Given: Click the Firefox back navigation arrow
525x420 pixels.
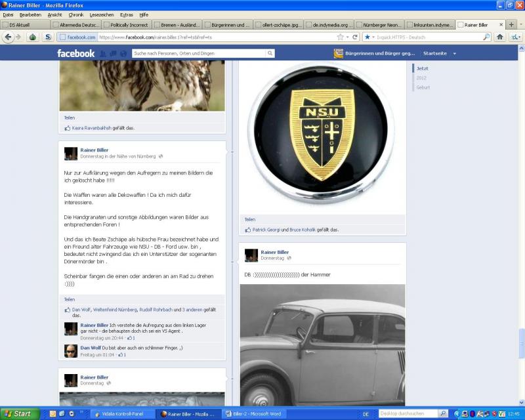Looking at the screenshot, I should point(9,37).
